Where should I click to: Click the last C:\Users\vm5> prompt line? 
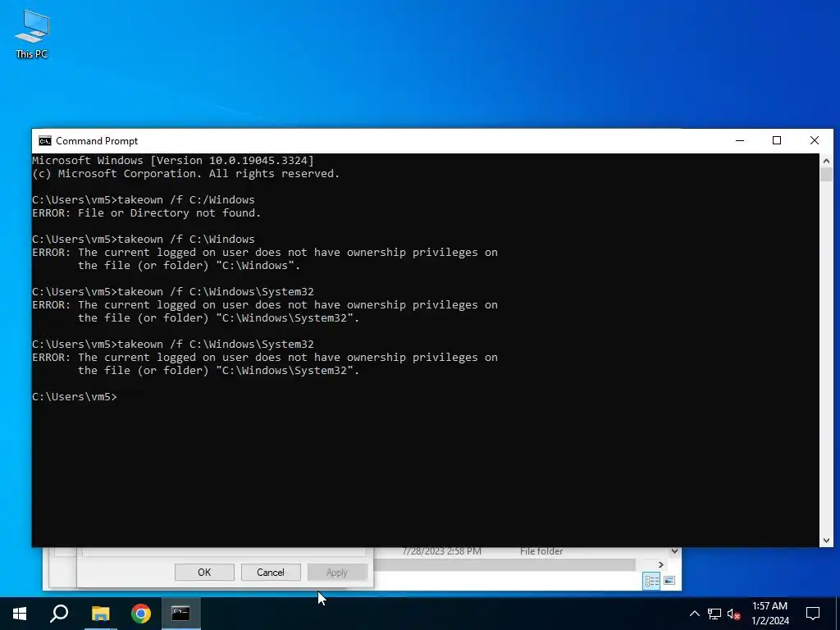click(75, 396)
